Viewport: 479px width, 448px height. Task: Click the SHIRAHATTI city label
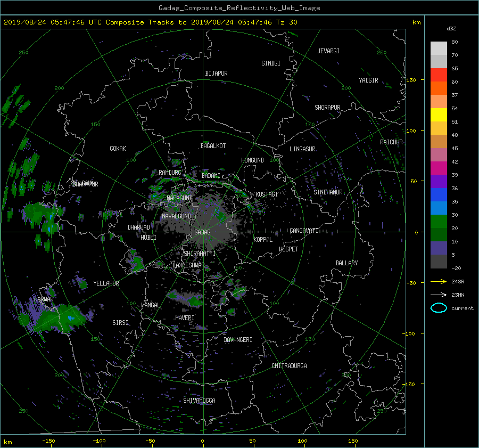point(200,254)
